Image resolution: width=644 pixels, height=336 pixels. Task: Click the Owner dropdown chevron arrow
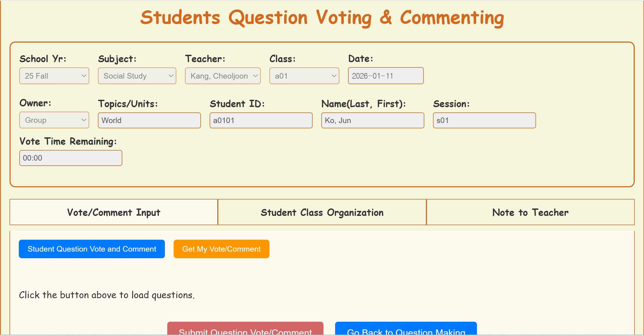84,120
